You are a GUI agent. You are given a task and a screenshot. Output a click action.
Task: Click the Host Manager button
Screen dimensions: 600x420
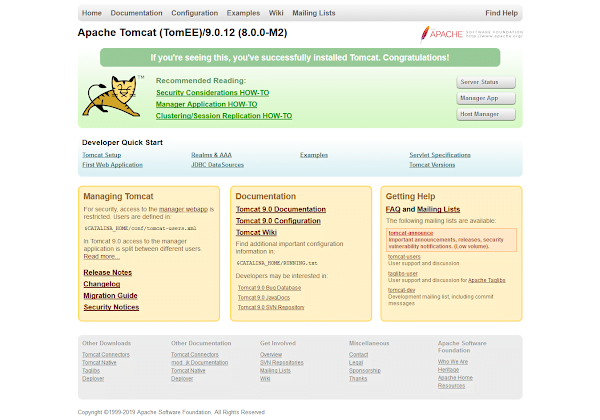click(x=486, y=114)
